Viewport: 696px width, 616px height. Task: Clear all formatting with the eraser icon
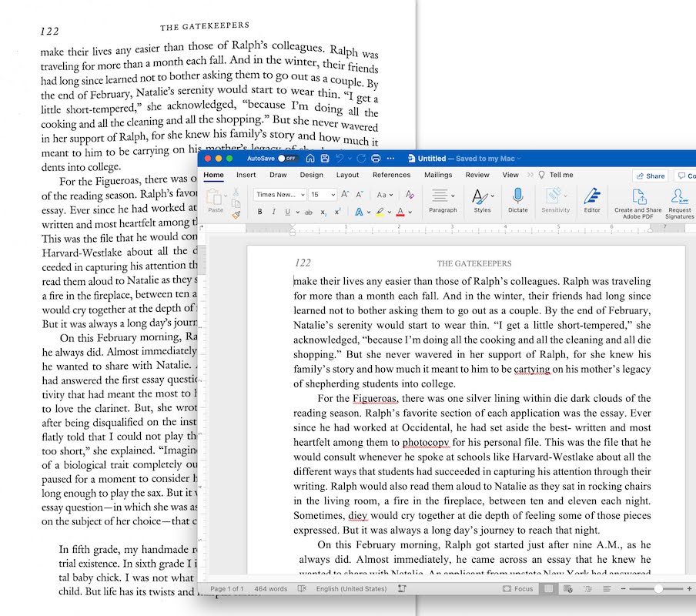point(409,195)
